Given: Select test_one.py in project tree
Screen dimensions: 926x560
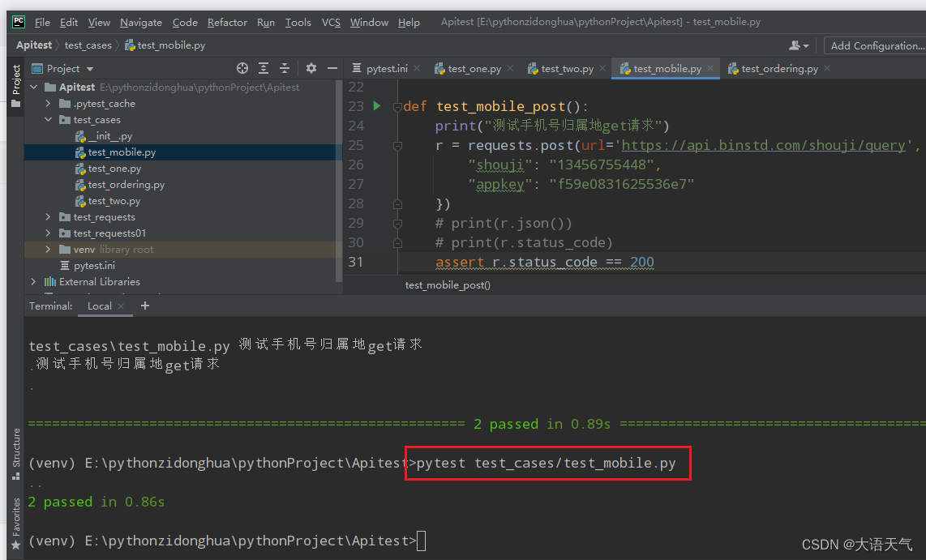Looking at the screenshot, I should point(114,169).
